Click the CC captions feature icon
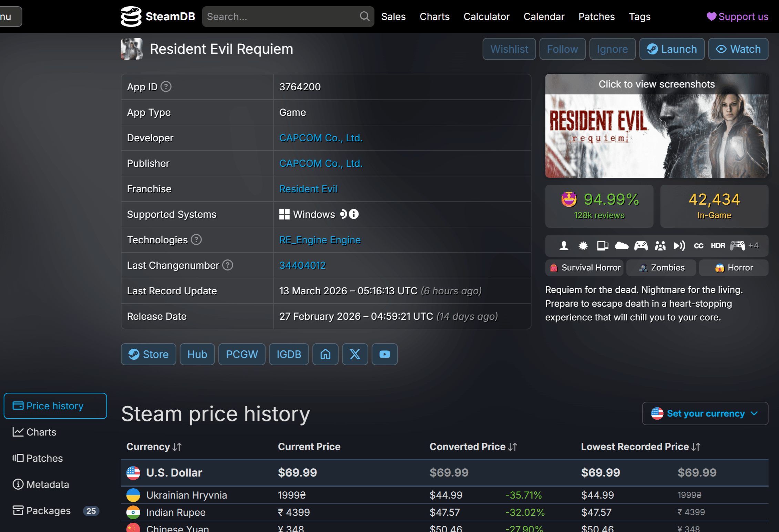The width and height of the screenshot is (779, 532). pos(699,246)
